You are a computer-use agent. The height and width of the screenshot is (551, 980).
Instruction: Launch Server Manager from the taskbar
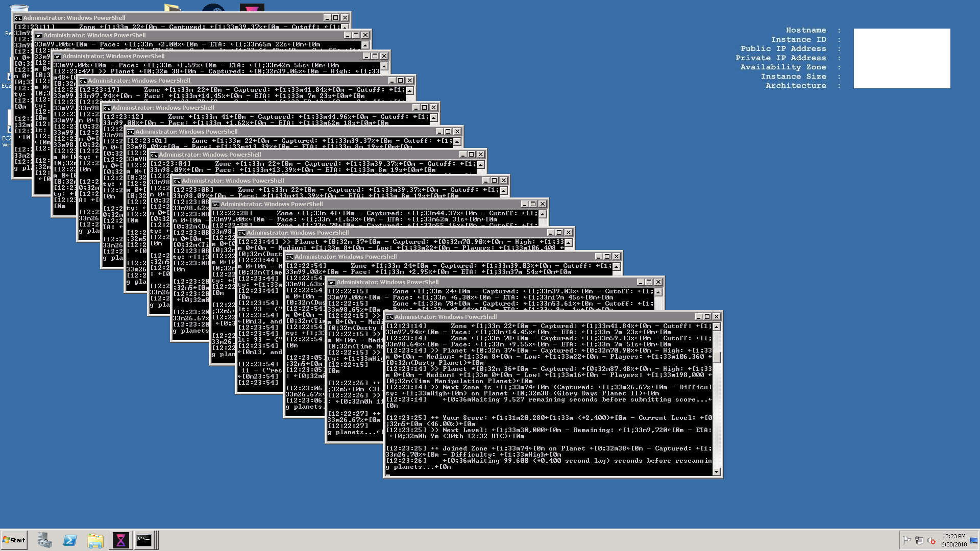pyautogui.click(x=45, y=540)
